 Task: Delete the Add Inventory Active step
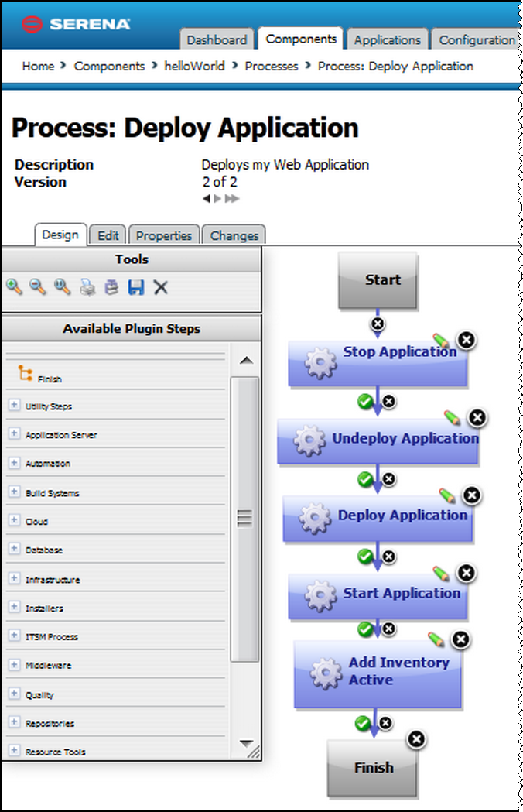461,639
